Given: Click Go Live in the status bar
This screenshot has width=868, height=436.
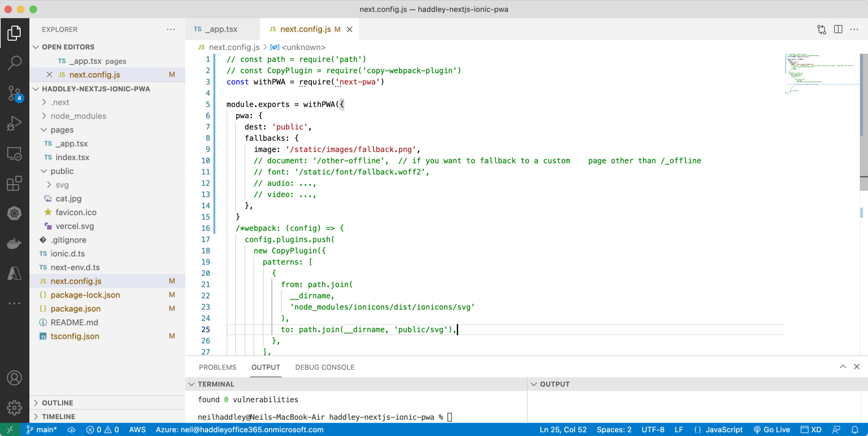Looking at the screenshot, I should click(772, 429).
